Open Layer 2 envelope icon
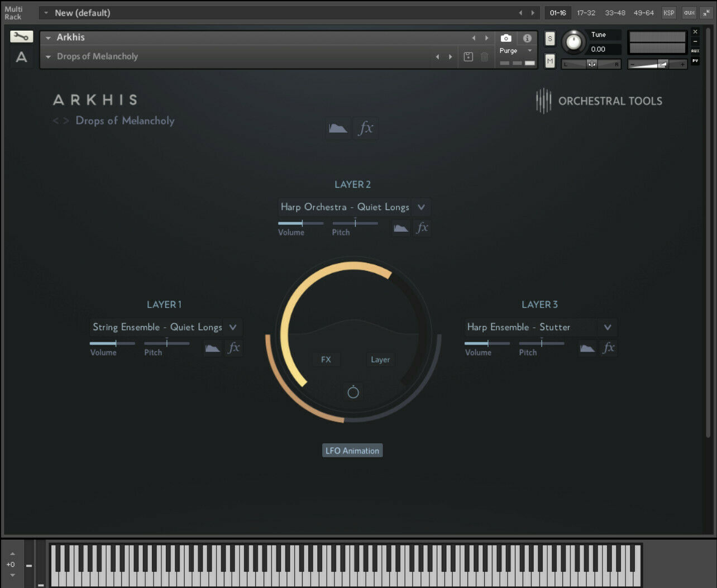This screenshot has width=717, height=588. [x=401, y=228]
